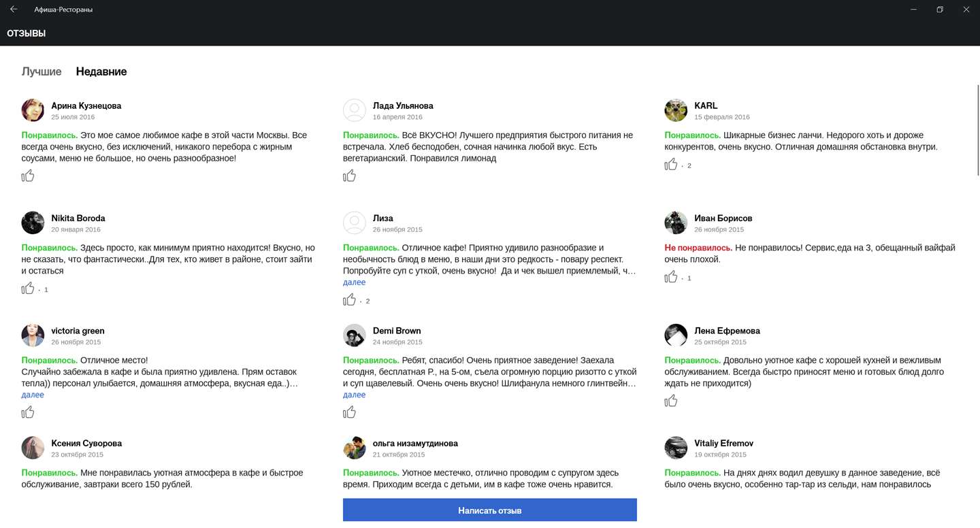Show full Demi Brown review via далее
Screen dimensions: 980x528
coord(354,395)
